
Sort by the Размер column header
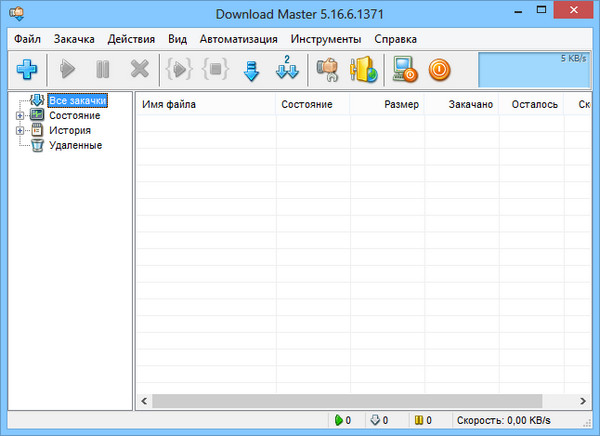coord(401,104)
